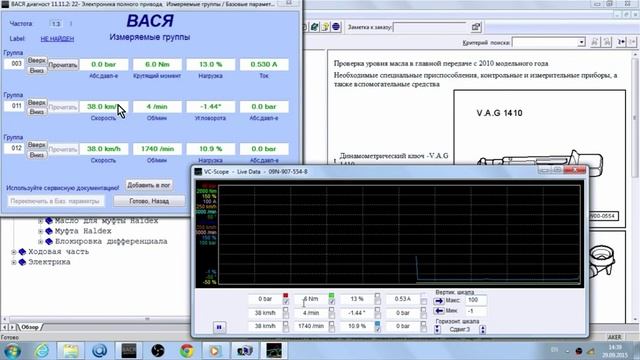Click the book icon of Ходовая часть
640x360 pixels.
[22, 252]
